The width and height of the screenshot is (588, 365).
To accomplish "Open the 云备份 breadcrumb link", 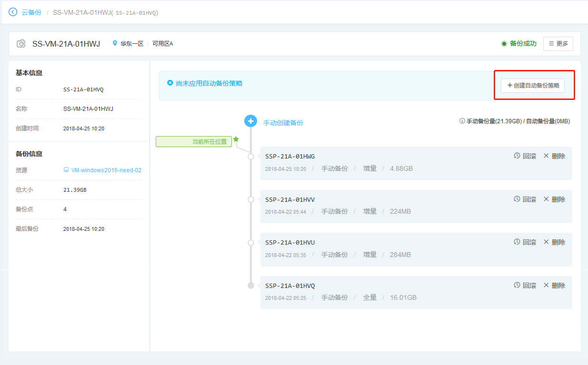I will [31, 12].
